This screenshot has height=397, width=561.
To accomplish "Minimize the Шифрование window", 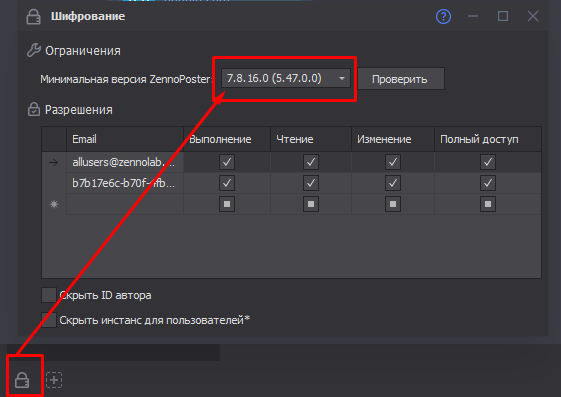I will click(473, 16).
